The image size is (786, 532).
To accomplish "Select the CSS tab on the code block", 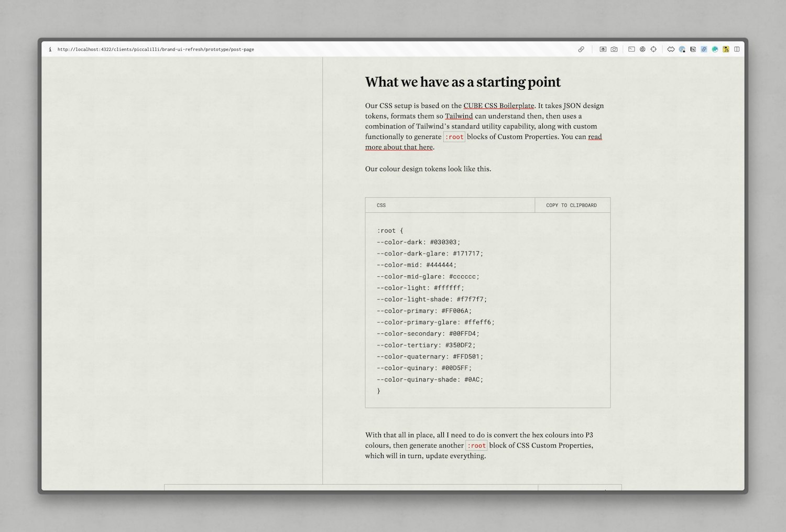I will (x=381, y=205).
